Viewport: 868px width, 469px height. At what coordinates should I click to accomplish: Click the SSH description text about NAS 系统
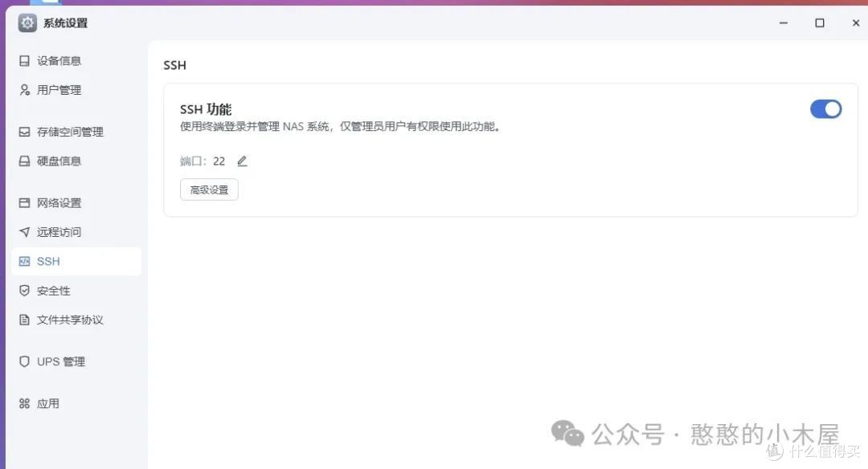(x=341, y=127)
